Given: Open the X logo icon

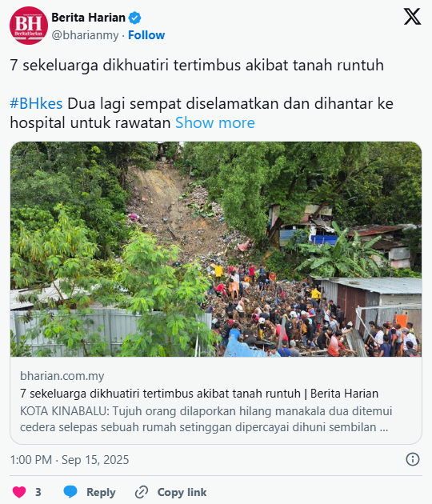Looking at the screenshot, I should coord(412,17).
